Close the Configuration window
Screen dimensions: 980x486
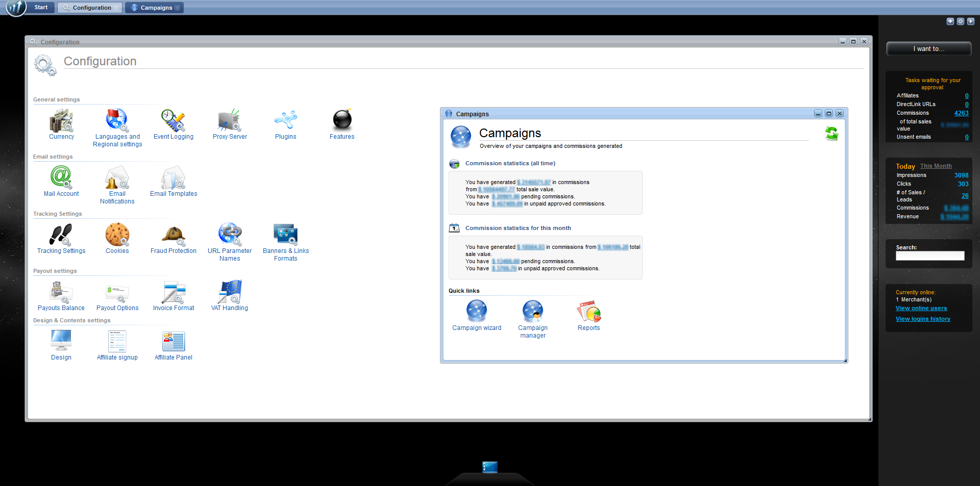864,41
